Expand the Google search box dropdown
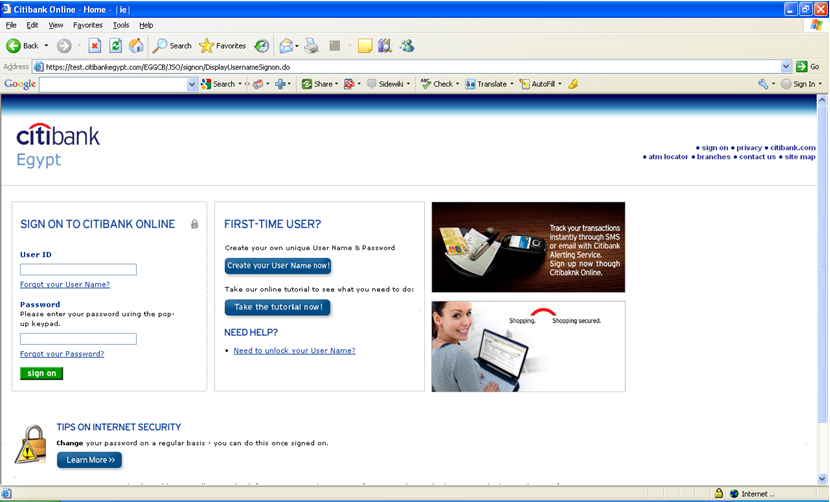The width and height of the screenshot is (830, 502). [192, 84]
